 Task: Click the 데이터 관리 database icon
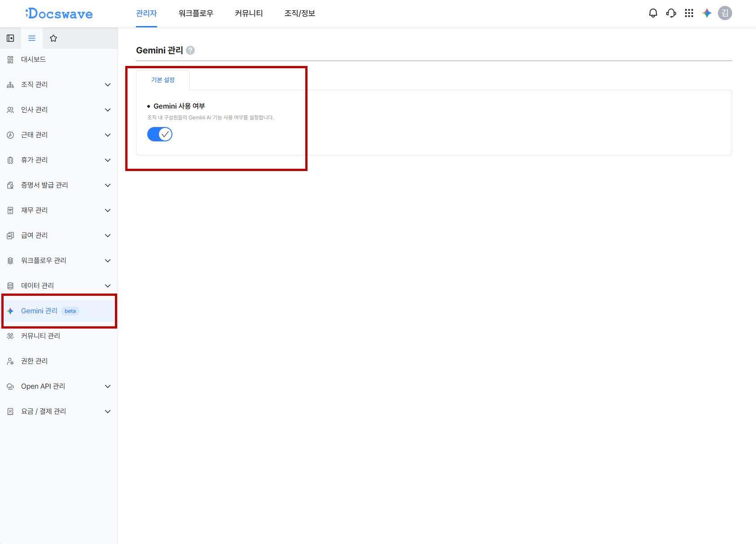pyautogui.click(x=10, y=286)
